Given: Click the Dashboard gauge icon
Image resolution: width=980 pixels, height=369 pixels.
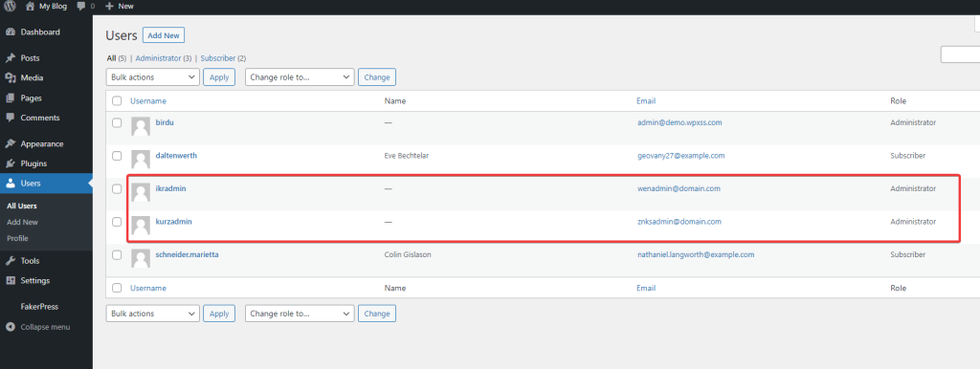Looking at the screenshot, I should [x=10, y=32].
